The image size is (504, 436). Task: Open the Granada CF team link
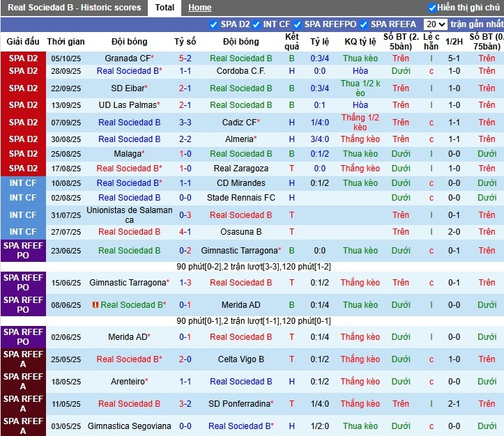point(127,59)
